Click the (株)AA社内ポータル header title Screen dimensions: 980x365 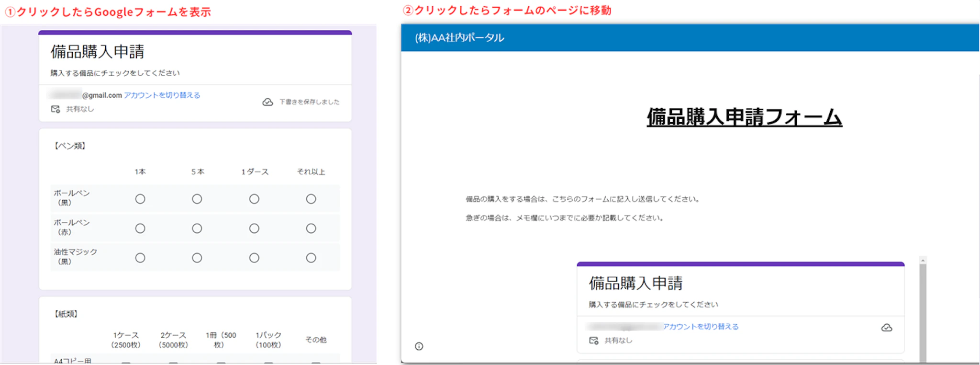coord(459,38)
